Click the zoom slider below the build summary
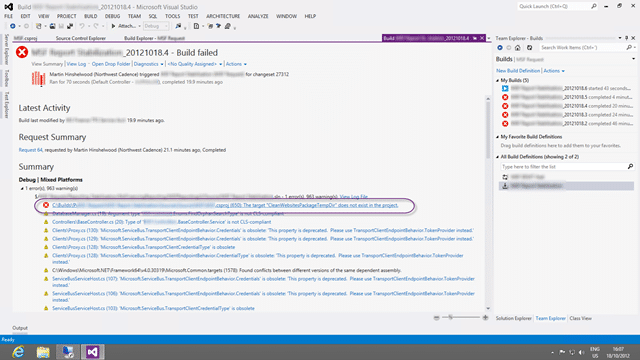The height and width of the screenshot is (360, 640). [x=462, y=318]
